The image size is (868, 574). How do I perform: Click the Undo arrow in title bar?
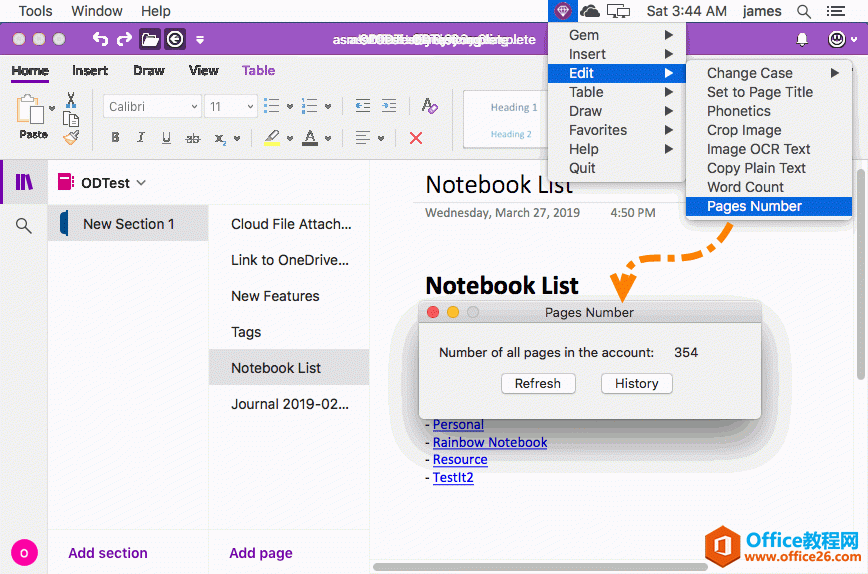tap(99, 39)
